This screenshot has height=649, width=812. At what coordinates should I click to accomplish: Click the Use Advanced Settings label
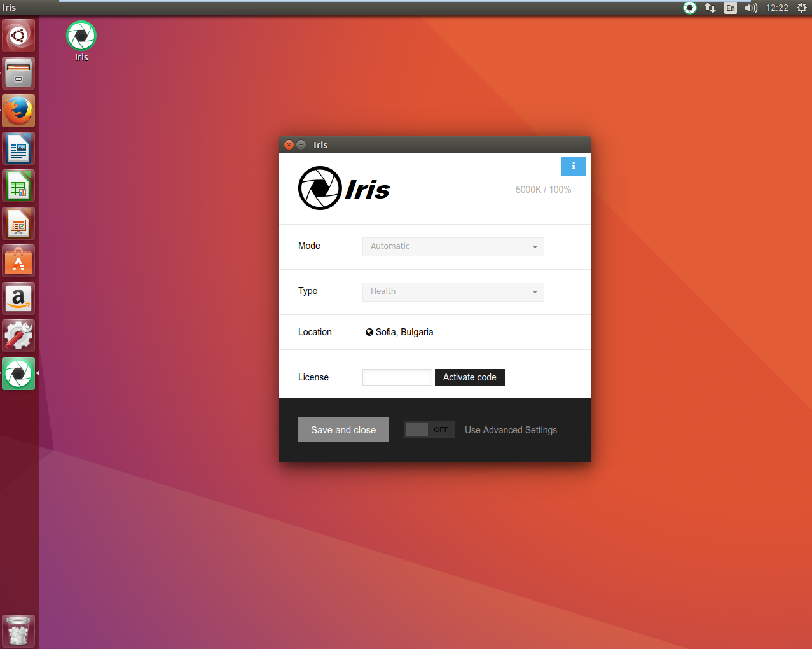(x=511, y=430)
